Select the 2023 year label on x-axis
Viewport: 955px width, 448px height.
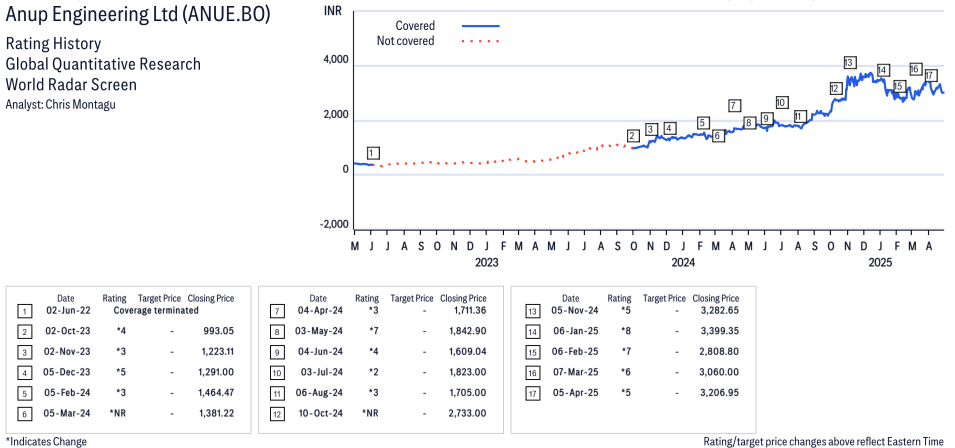click(x=487, y=263)
